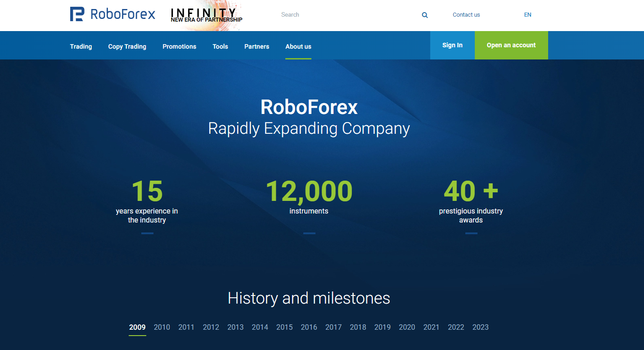Click the search magnifier icon
Image resolution: width=644 pixels, height=350 pixels.
(x=425, y=15)
